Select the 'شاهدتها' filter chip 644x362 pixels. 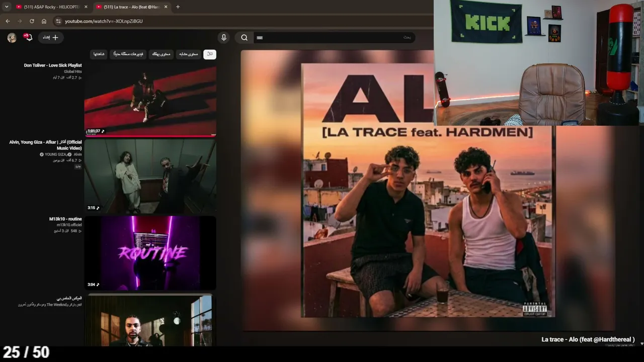click(99, 54)
